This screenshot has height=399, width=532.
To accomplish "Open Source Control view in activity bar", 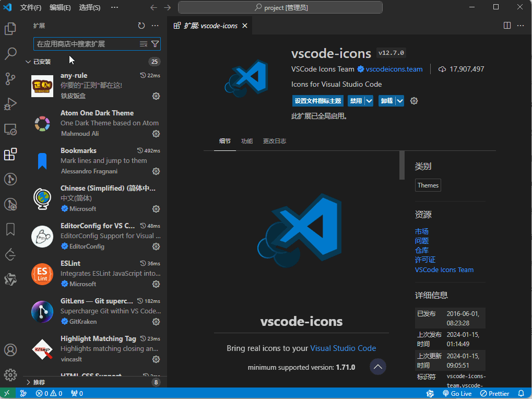I will [10, 79].
